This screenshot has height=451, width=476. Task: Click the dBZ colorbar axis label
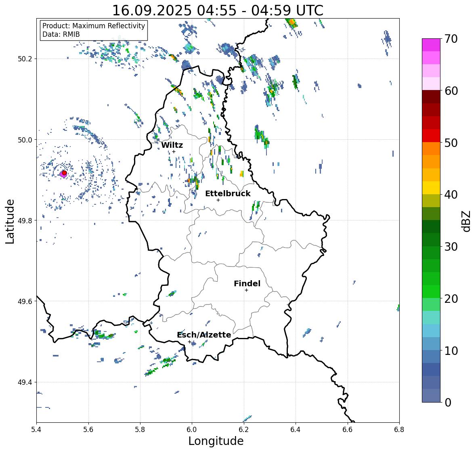pos(466,221)
